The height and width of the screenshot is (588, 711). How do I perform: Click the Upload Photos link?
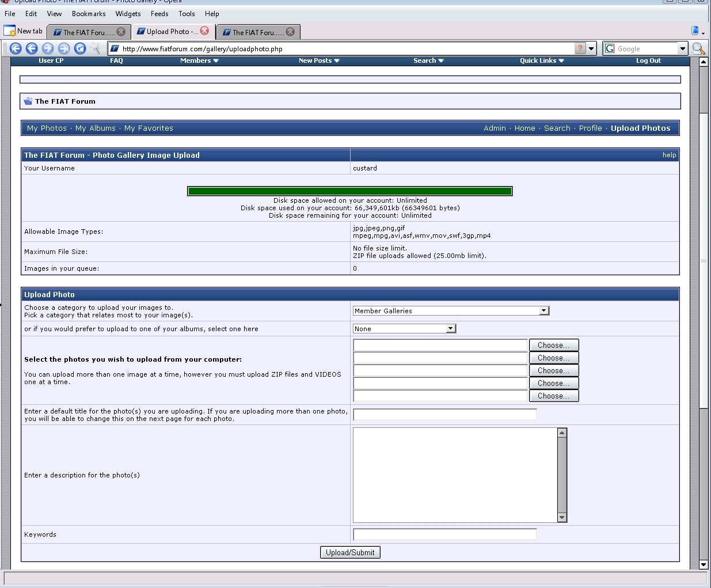click(641, 128)
